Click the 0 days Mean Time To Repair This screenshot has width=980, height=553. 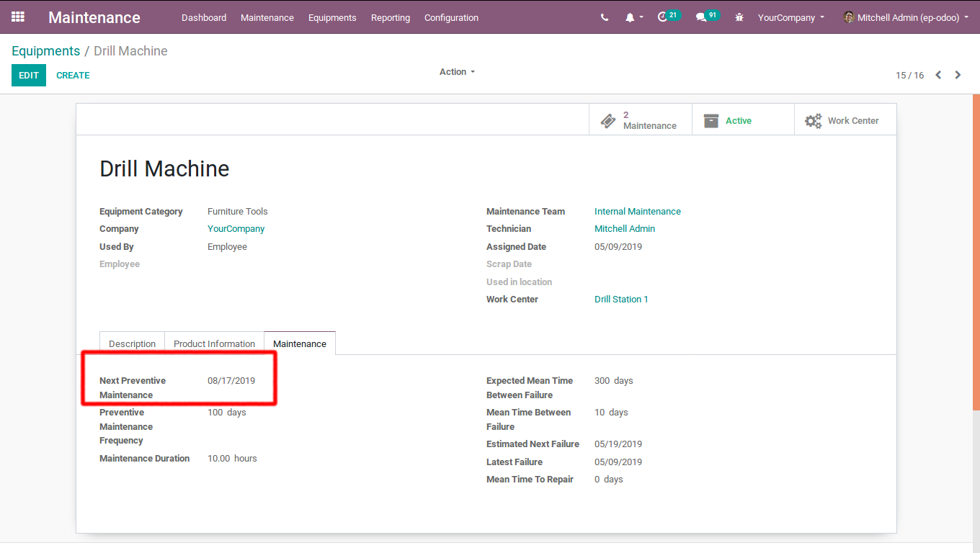click(x=609, y=480)
